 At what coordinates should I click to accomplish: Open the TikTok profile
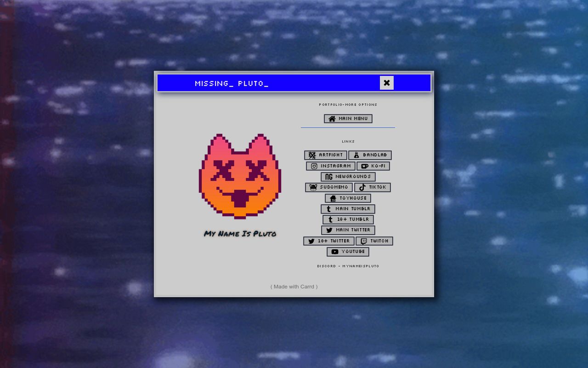372,187
